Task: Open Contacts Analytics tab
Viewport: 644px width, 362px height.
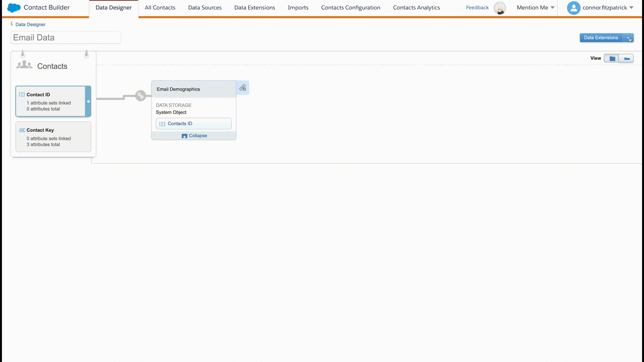Action: pos(416,8)
